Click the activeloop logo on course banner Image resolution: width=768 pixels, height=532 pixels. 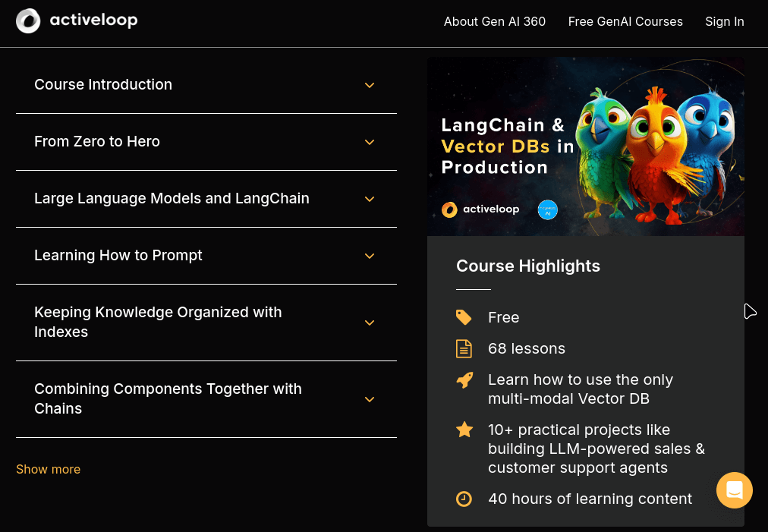480,209
